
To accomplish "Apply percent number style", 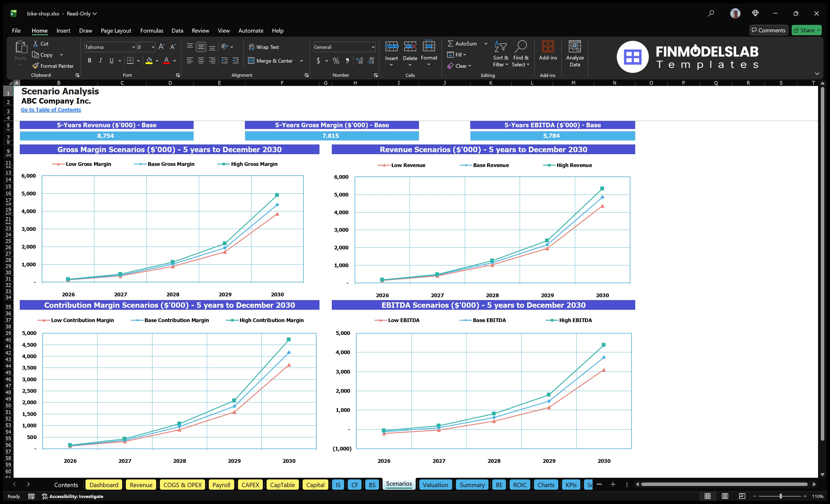I will click(x=336, y=61).
